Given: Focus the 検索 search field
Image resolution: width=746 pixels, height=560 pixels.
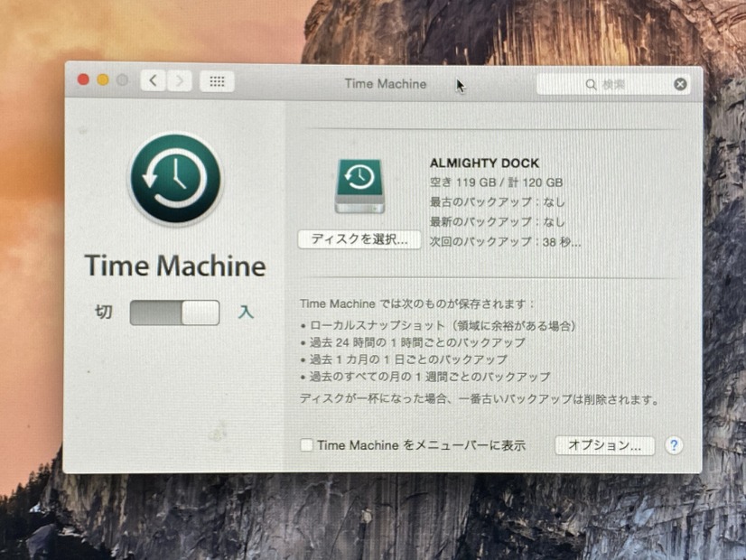Looking at the screenshot, I should pos(614,85).
